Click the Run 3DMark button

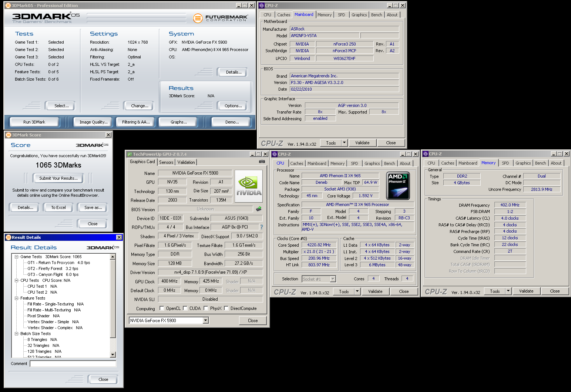coord(34,122)
